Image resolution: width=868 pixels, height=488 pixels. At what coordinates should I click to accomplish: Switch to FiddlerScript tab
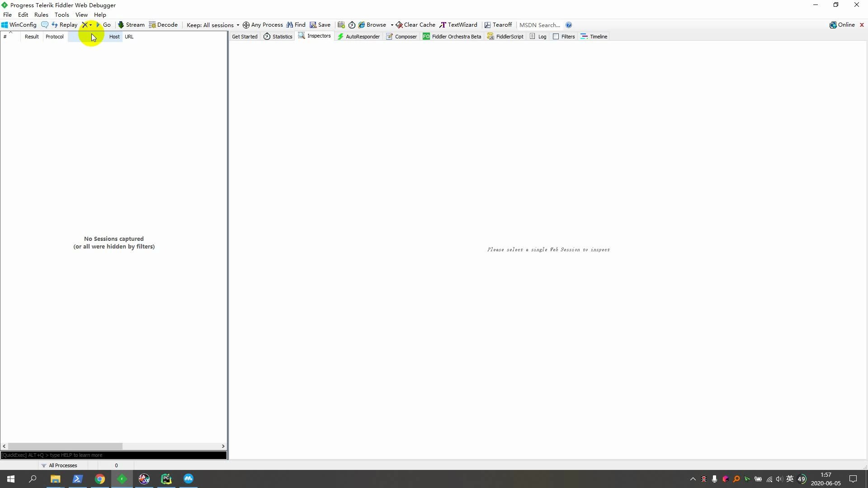(505, 37)
